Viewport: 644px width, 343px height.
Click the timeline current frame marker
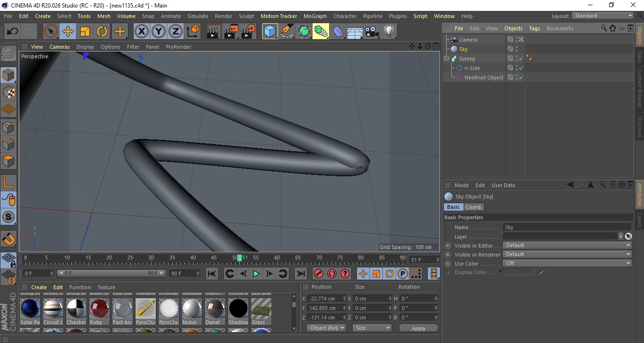coord(239,258)
